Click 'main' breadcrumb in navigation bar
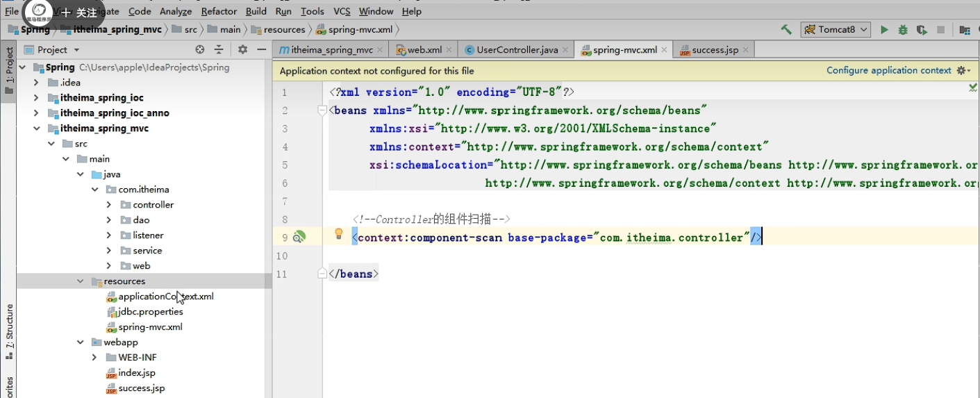Image resolution: width=980 pixels, height=398 pixels. [223, 30]
